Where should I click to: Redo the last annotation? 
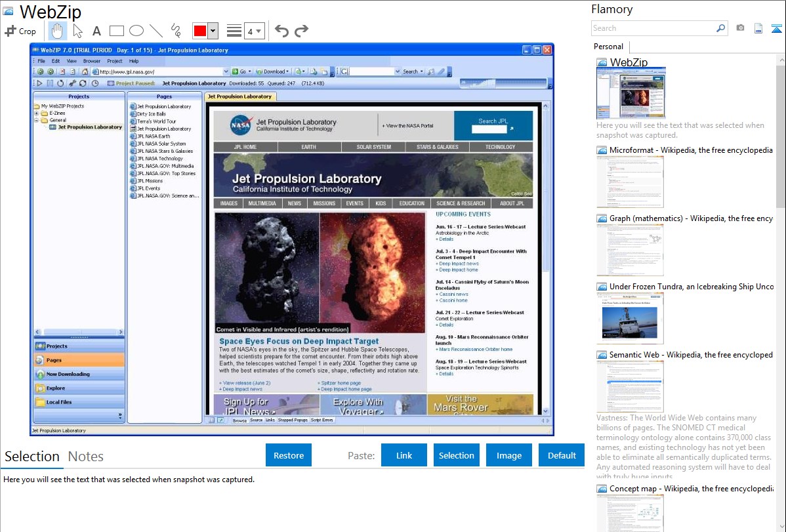(301, 31)
